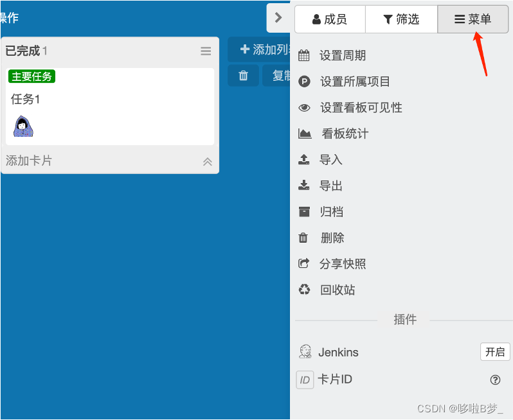Click the P project icon
This screenshot has width=513, height=420.
304,82
